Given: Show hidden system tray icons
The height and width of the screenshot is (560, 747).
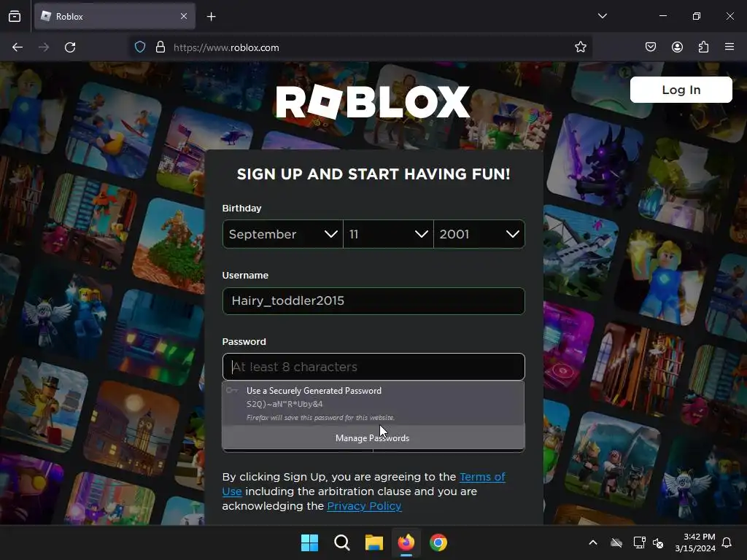Looking at the screenshot, I should click(x=593, y=542).
